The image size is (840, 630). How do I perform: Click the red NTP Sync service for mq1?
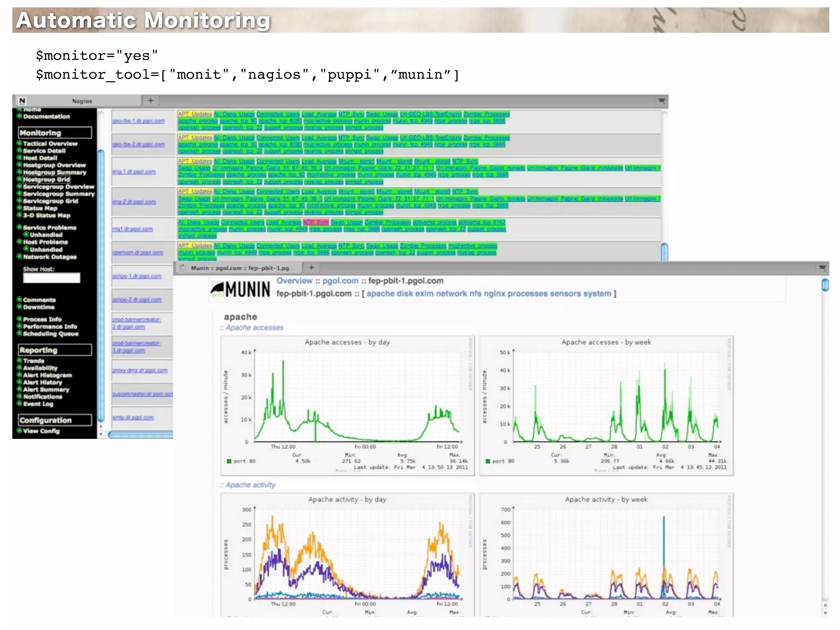316,222
